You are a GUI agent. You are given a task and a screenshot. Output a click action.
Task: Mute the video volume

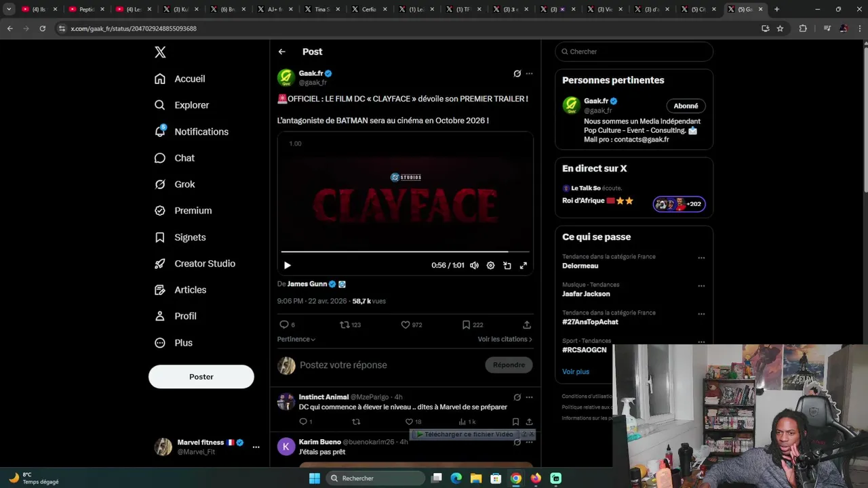474,266
